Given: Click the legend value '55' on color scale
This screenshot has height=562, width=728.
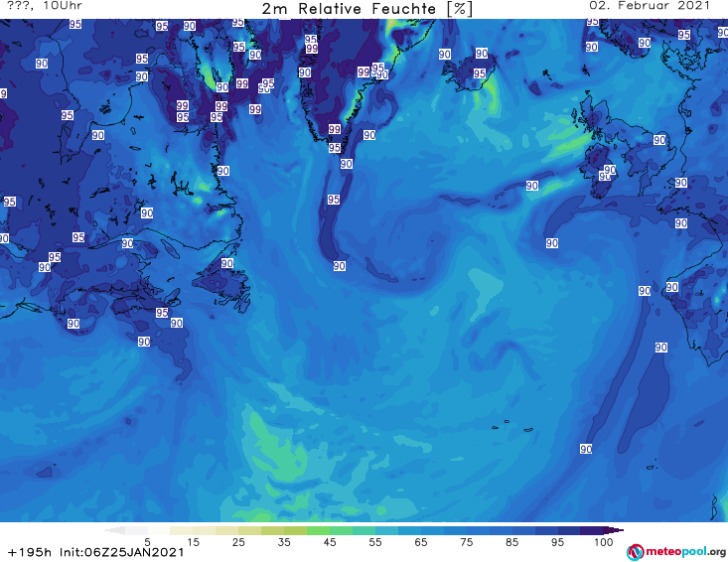Looking at the screenshot, I should (x=375, y=541).
